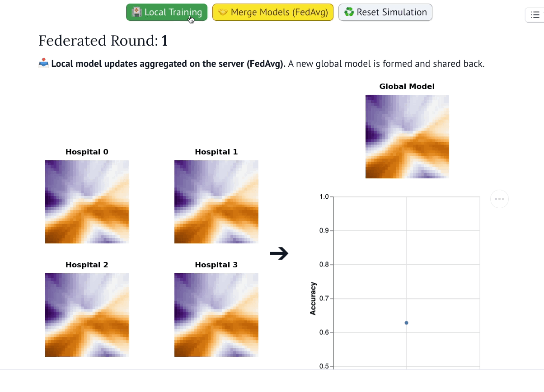This screenshot has height=392, width=544.
Task: Click the inbox emoji before the status message
Action: coord(43,64)
